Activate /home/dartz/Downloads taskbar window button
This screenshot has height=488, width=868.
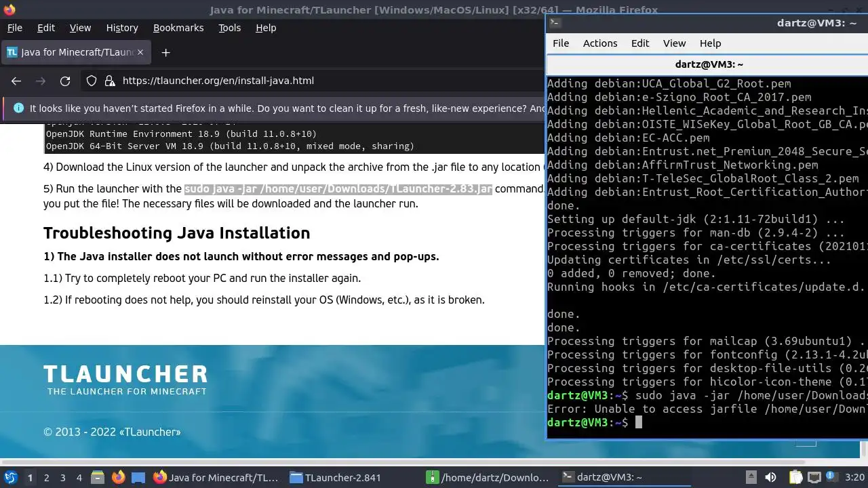coord(489,477)
